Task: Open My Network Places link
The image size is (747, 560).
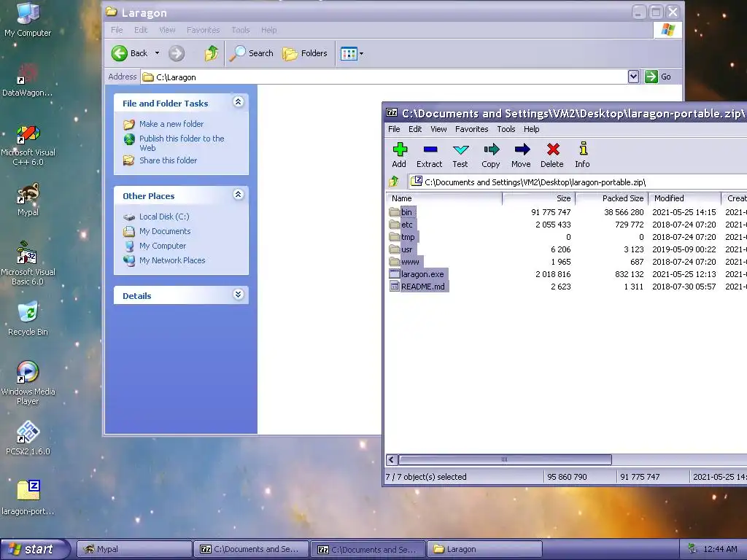Action: tap(172, 260)
